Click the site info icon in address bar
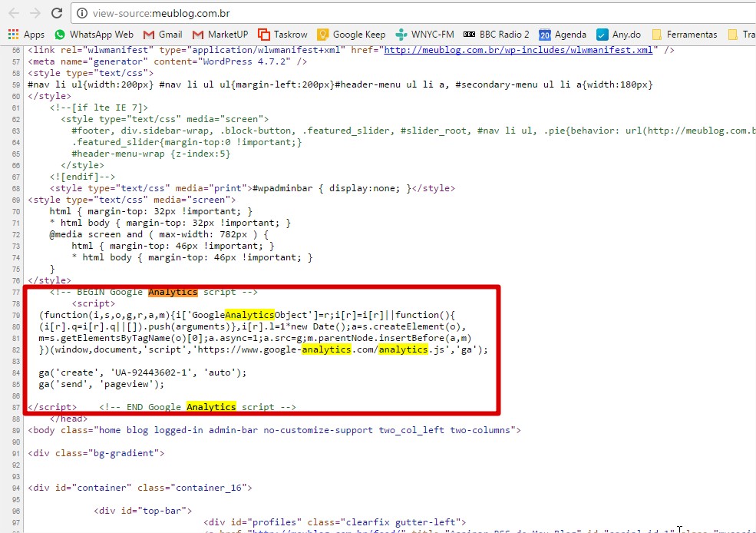Image resolution: width=756 pixels, height=533 pixels. 82,13
